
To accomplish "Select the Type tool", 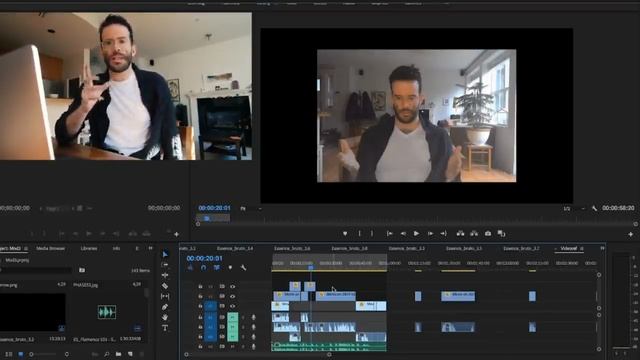I will coord(165,328).
